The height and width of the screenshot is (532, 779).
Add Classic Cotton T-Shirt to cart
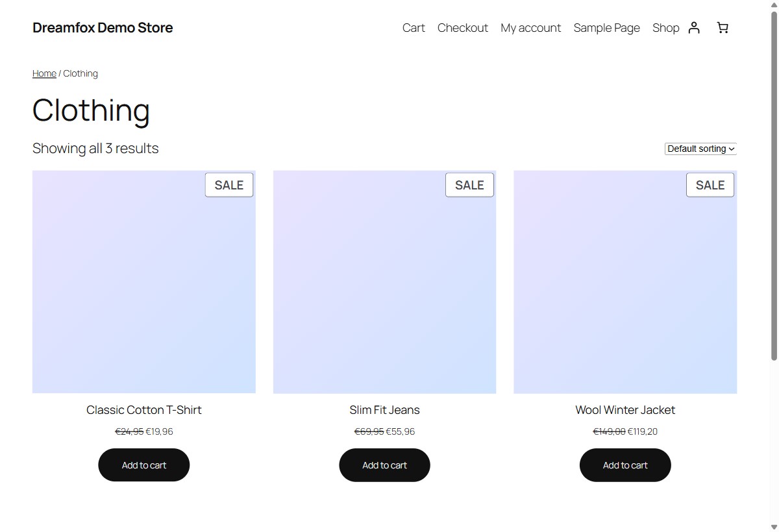(144, 465)
